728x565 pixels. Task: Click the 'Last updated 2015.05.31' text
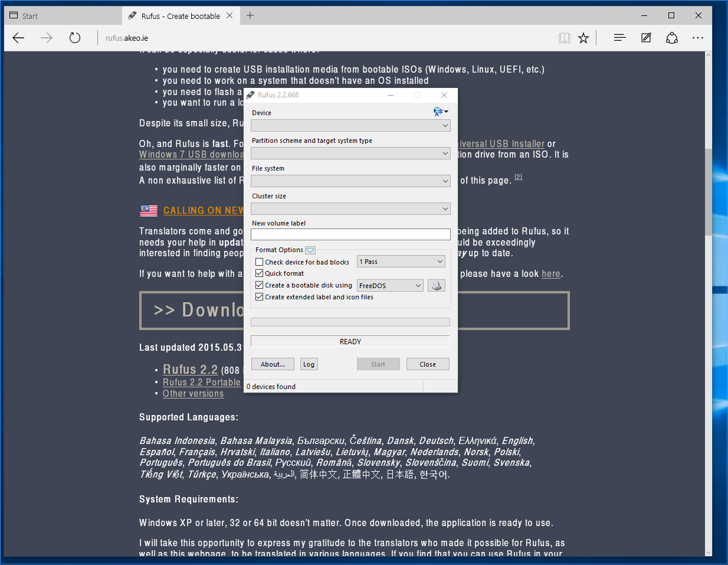191,348
